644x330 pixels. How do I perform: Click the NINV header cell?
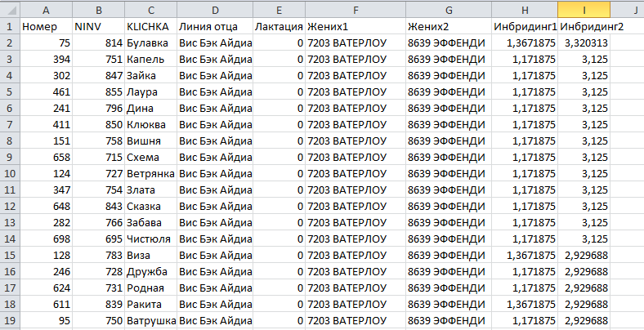coord(99,27)
